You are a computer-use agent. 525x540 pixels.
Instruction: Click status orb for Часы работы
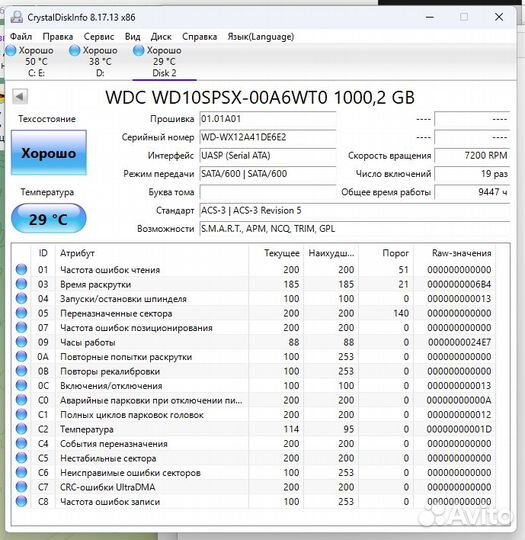(21, 342)
